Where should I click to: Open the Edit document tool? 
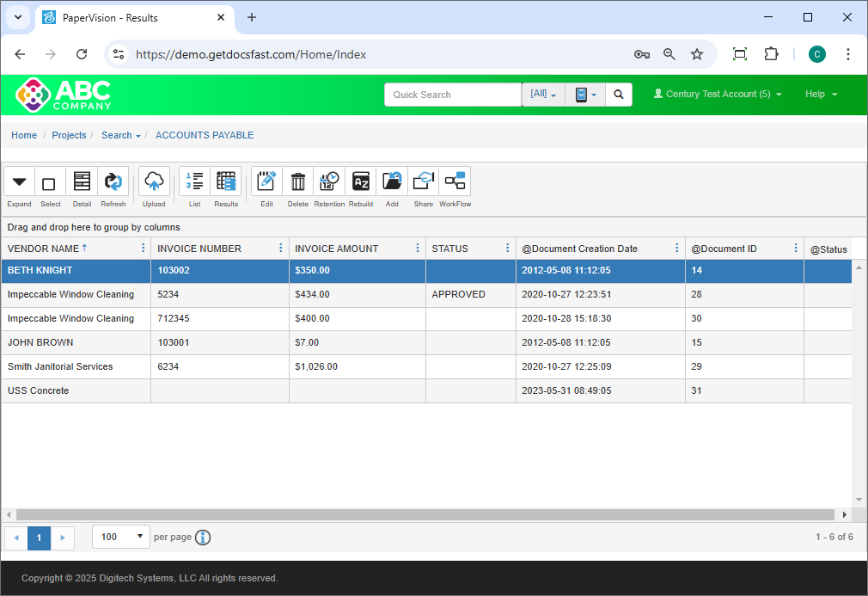point(266,181)
